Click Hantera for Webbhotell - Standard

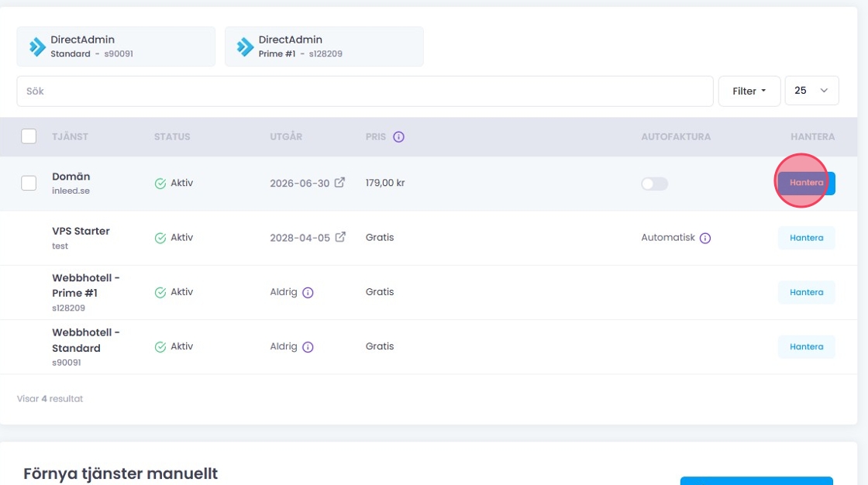806,346
